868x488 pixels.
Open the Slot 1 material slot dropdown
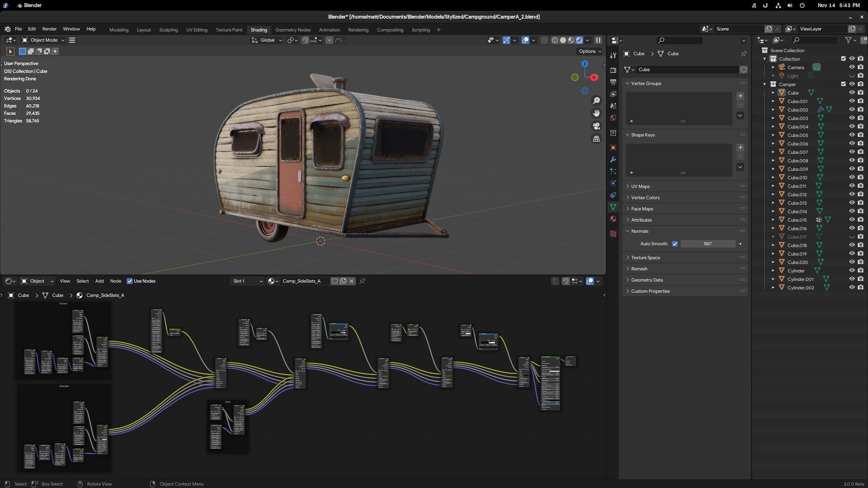[x=247, y=281]
